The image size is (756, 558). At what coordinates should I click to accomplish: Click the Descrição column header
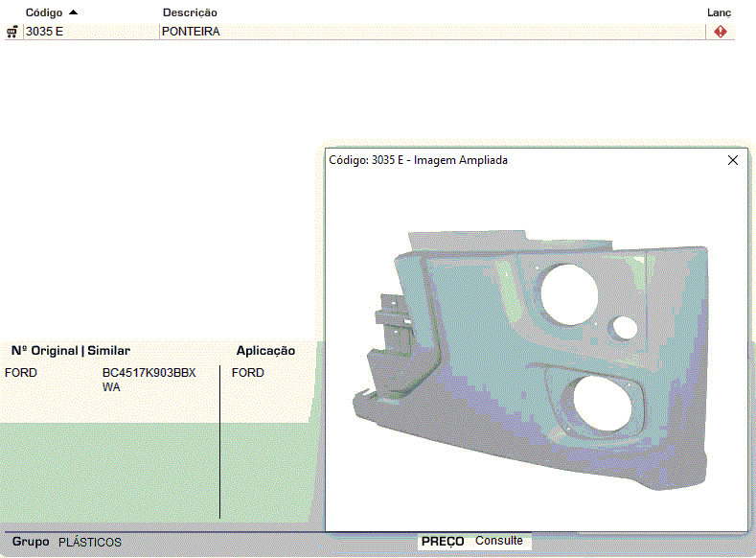(190, 12)
